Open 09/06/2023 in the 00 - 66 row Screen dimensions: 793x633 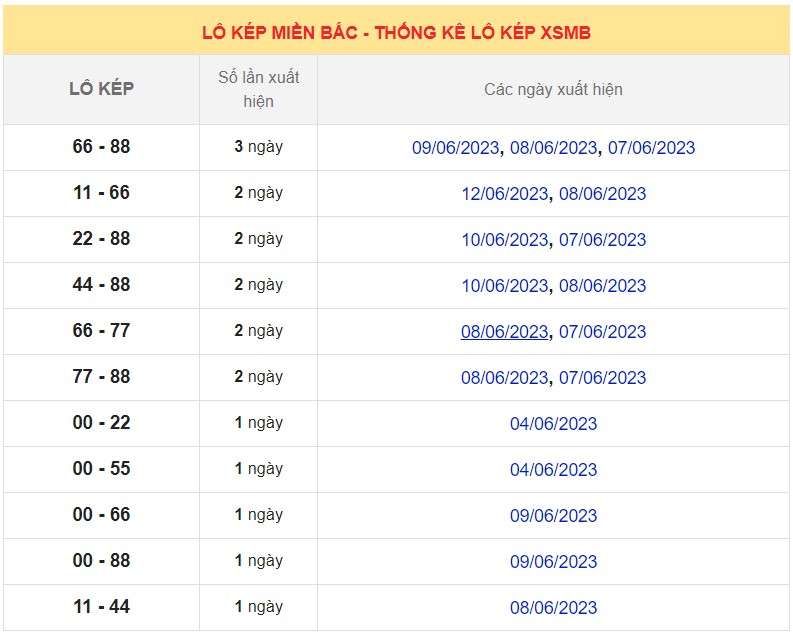click(x=553, y=516)
